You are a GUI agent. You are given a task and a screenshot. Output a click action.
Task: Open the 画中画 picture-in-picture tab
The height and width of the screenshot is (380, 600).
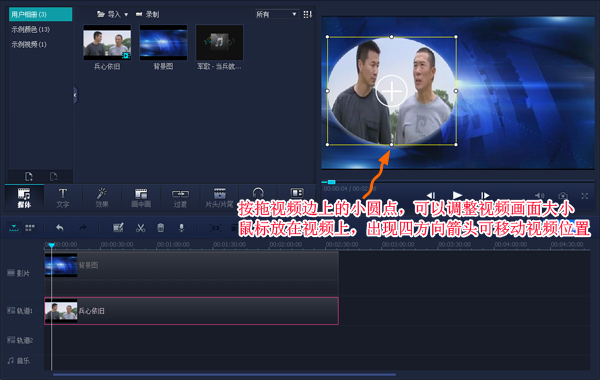tap(141, 197)
